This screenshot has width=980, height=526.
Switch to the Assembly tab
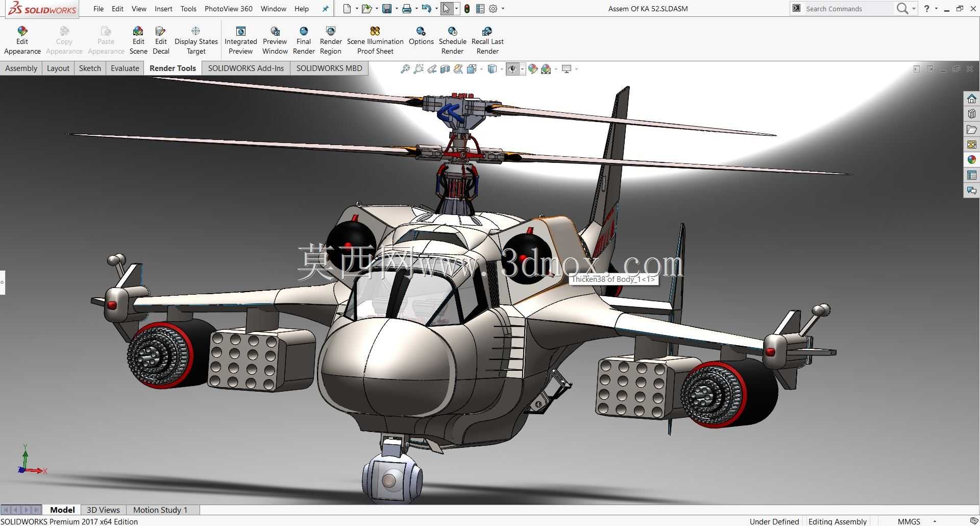21,68
